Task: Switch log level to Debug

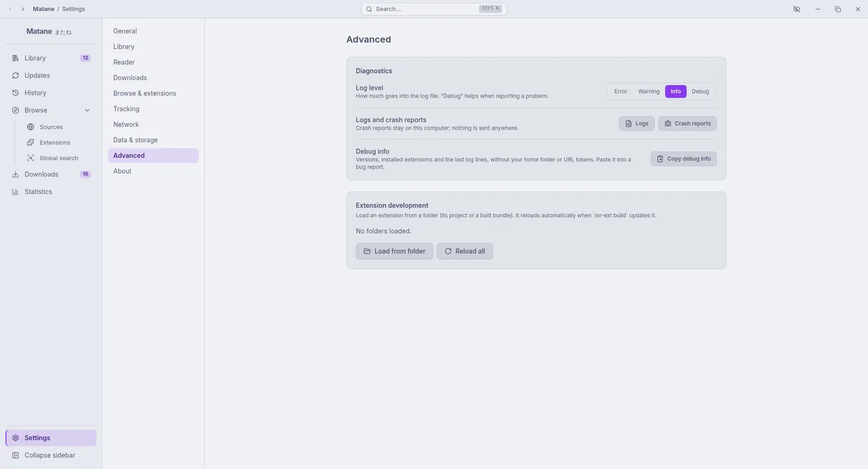Action: pos(701,92)
